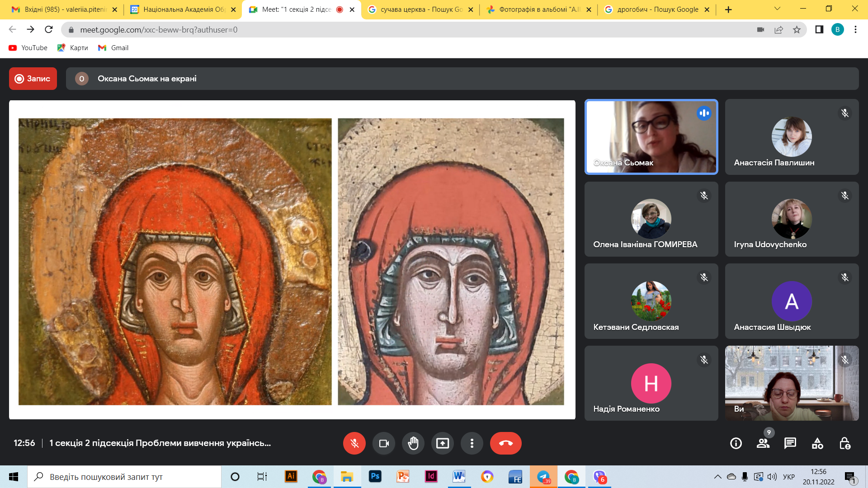The height and width of the screenshot is (488, 868).
Task: Click the Present now screen share icon
Action: click(x=443, y=443)
